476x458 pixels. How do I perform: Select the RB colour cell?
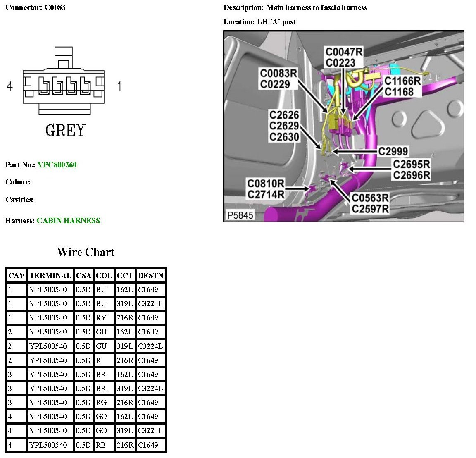pos(104,445)
